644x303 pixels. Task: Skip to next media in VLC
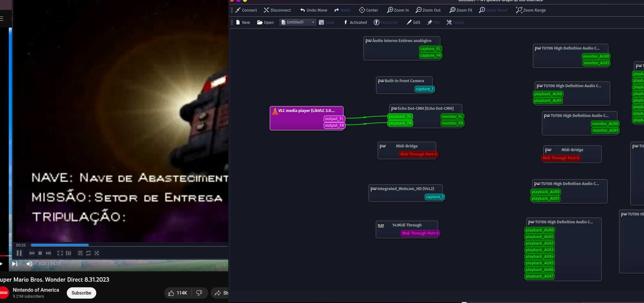pyautogui.click(x=48, y=253)
